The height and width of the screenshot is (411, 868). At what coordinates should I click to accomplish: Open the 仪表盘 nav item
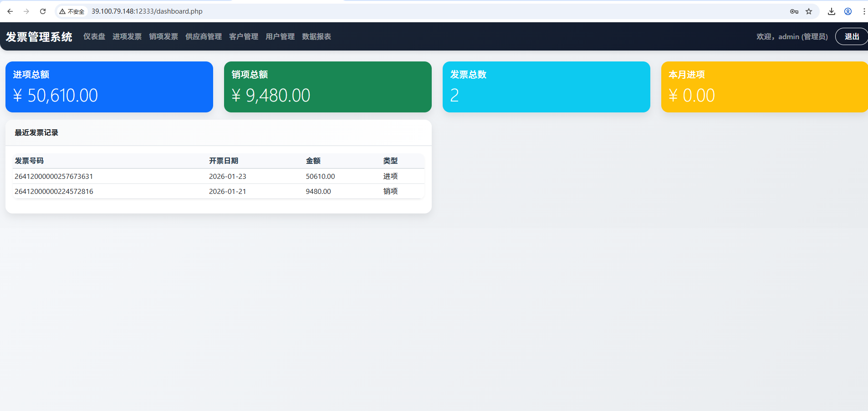pos(94,36)
